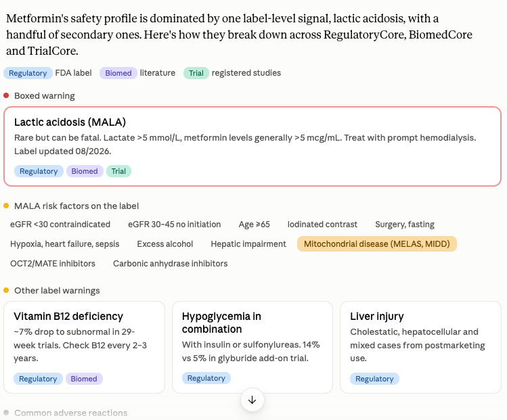The width and height of the screenshot is (507, 420).
Task: Click the Regulatory tag in Lactic acidosis card
Action: [x=39, y=171]
